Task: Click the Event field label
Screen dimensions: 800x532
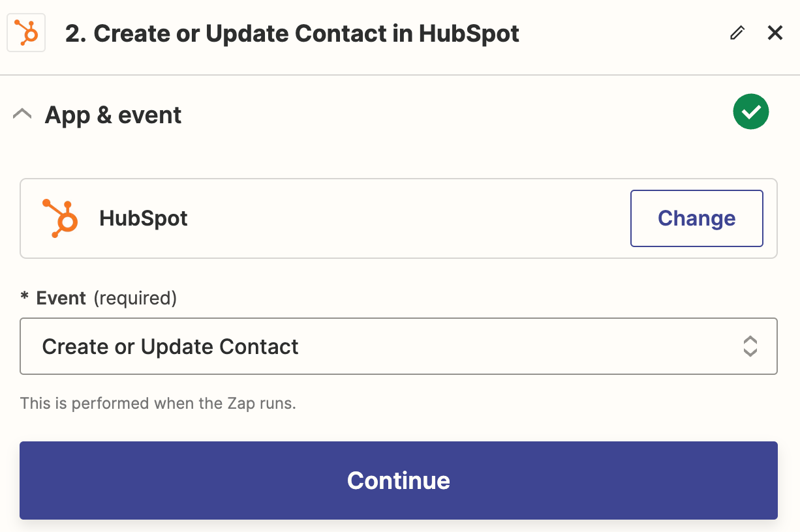Action: [x=61, y=298]
